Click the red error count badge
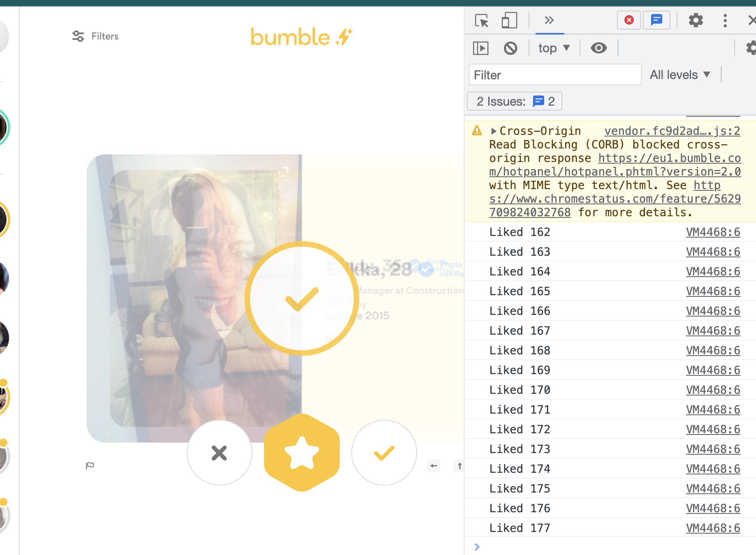This screenshot has height=555, width=756. tap(628, 20)
